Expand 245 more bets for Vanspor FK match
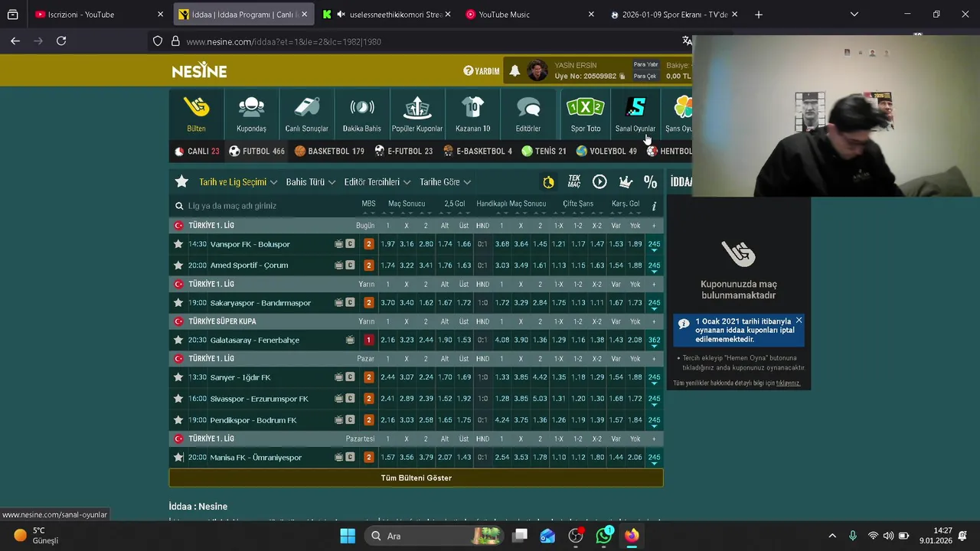The image size is (980, 551). [654, 245]
